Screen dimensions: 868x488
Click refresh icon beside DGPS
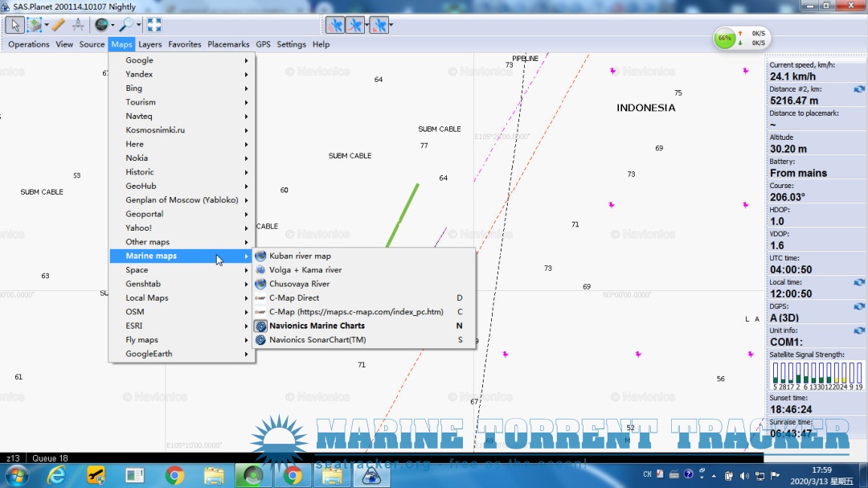(x=858, y=306)
